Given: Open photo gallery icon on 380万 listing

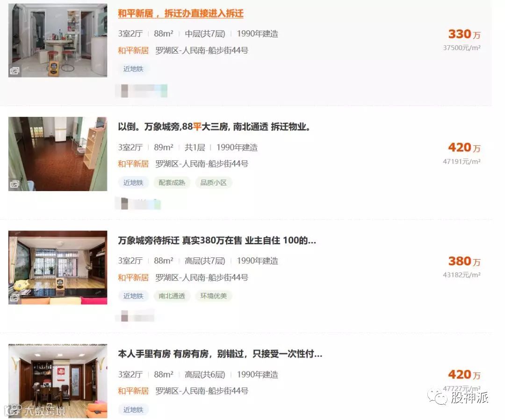Looking at the screenshot, I should (x=14, y=298).
